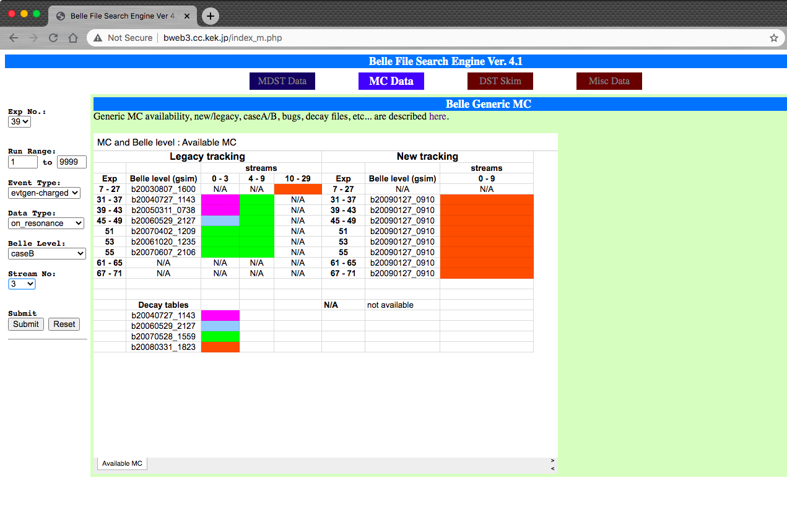Open the Data Type on_resonance dropdown
787x532 pixels.
[46, 223]
